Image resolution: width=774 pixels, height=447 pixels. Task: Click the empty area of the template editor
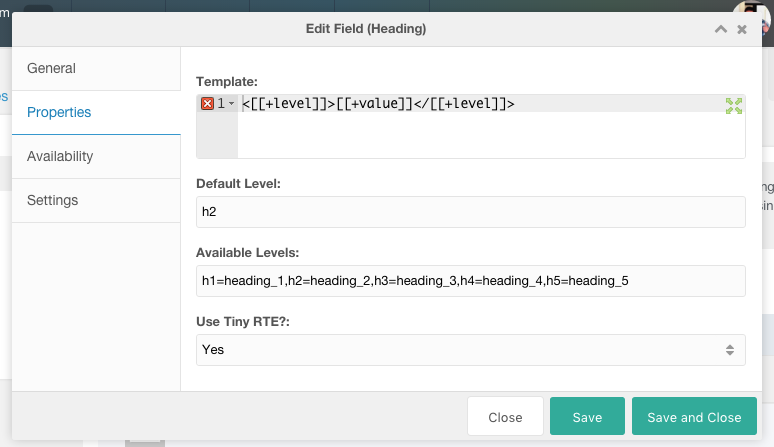point(491,135)
